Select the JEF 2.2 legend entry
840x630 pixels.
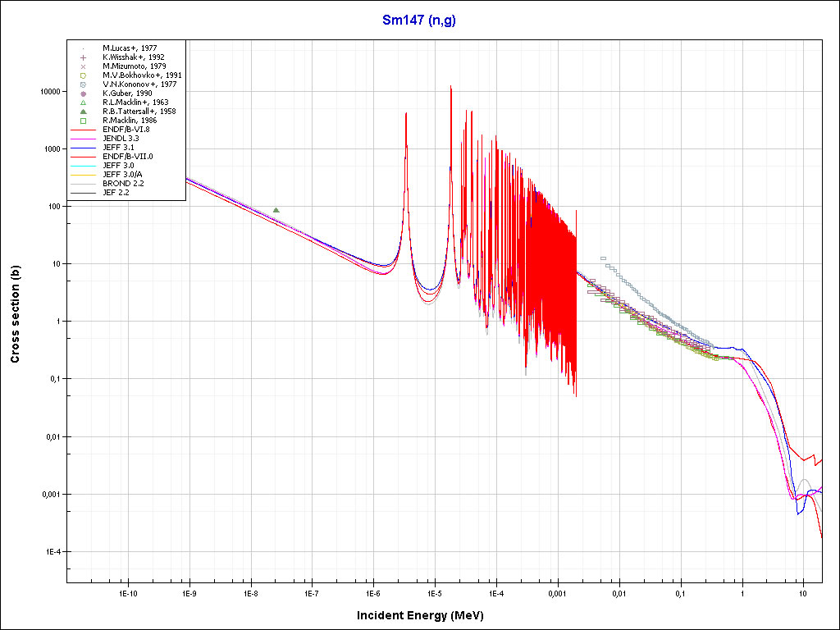pos(116,193)
